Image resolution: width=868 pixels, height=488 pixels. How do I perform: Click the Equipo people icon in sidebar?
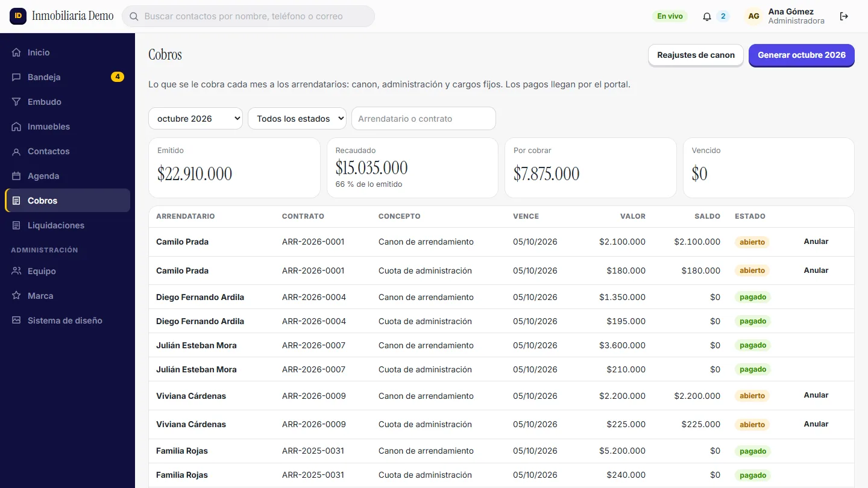16,271
